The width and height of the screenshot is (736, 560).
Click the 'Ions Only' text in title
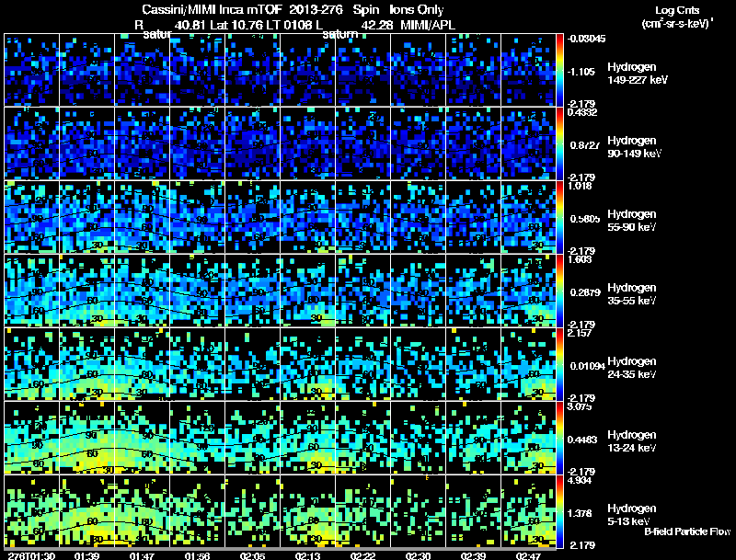[x=417, y=9]
